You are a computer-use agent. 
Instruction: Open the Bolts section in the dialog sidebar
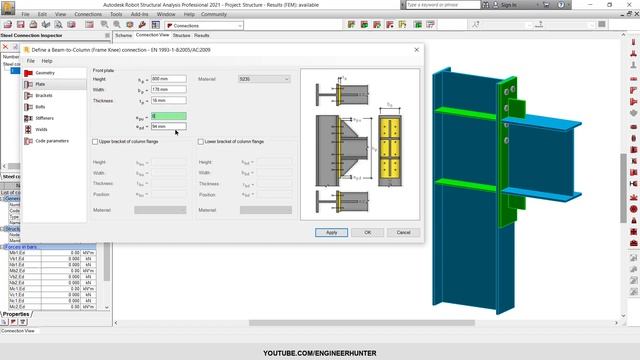[40, 107]
